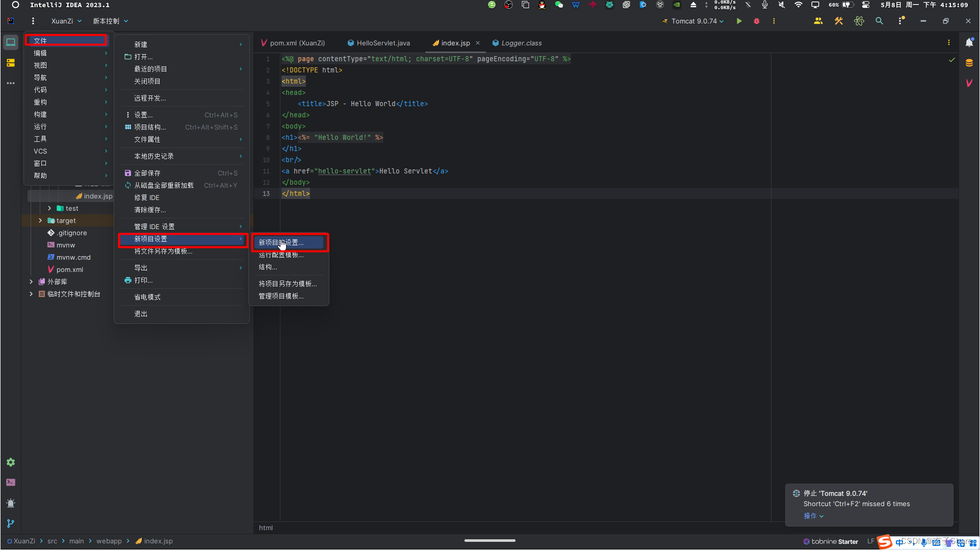
Task: Click the more run actions dots
Action: pos(774,21)
